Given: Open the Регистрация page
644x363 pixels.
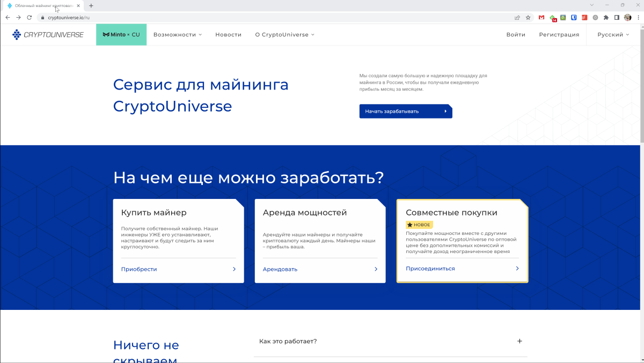Looking at the screenshot, I should (559, 35).
